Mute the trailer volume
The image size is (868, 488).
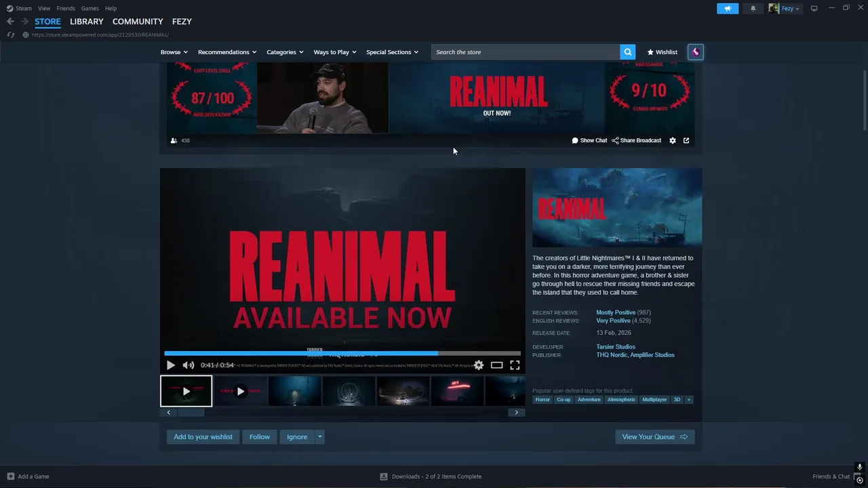click(x=188, y=365)
